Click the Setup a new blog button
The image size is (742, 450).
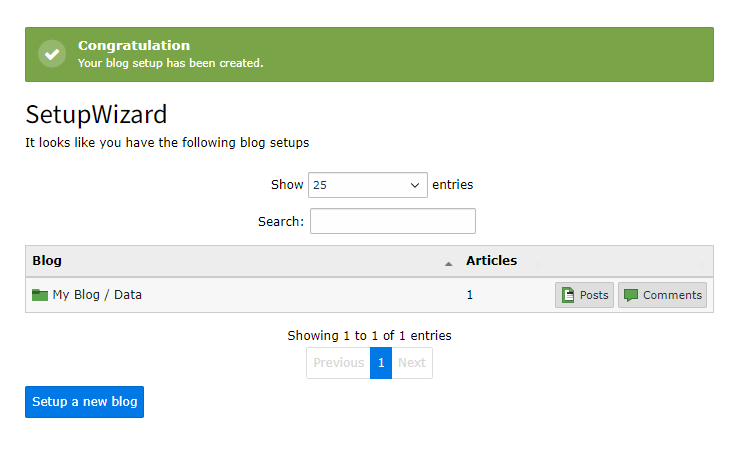tap(84, 402)
